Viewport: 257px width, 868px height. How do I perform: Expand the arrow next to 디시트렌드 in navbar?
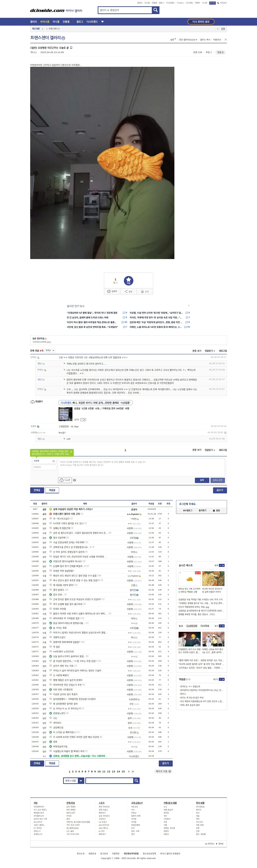102,22
